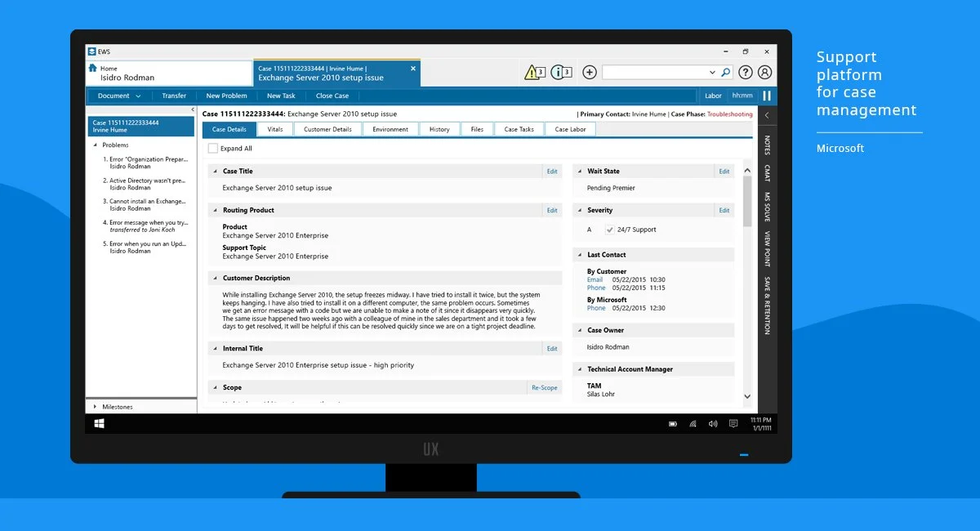Edit the Severity section
The height and width of the screenshot is (531, 980).
(724, 210)
